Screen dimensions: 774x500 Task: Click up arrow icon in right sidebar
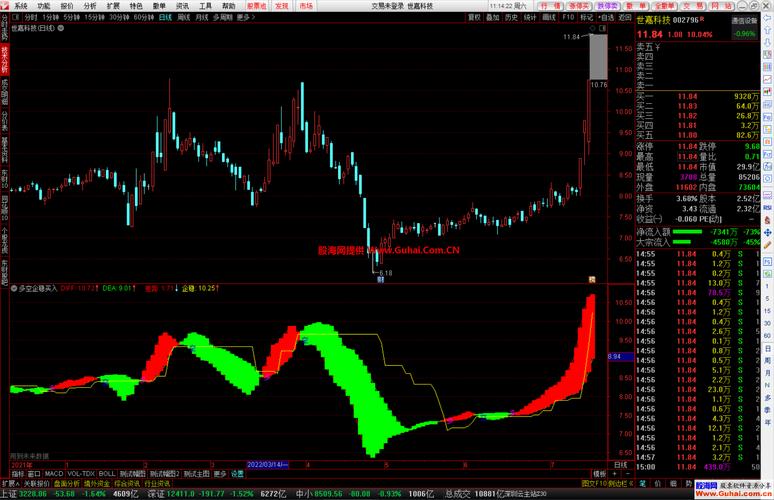(x=768, y=31)
